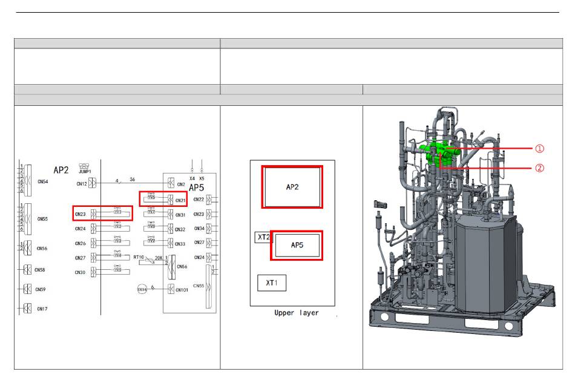Screen dimensions: 575x392
Task: Click the CN31 label
Action: click(x=180, y=215)
